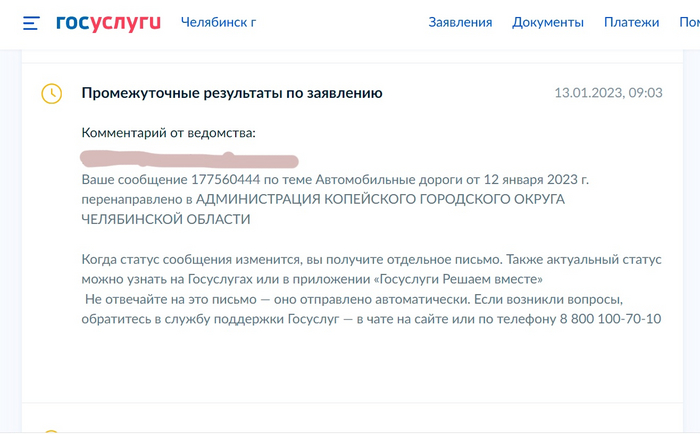Click the heading Промежуточные результаты по заявлению

232,93
